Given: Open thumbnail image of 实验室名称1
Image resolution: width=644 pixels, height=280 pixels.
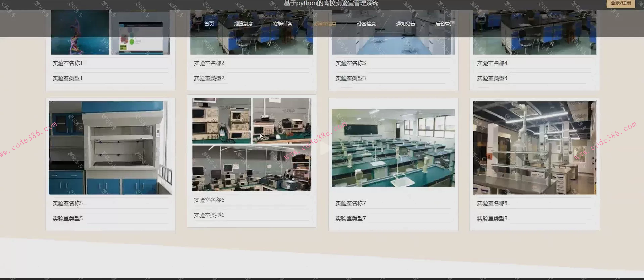Looking at the screenshot, I should (x=110, y=32).
